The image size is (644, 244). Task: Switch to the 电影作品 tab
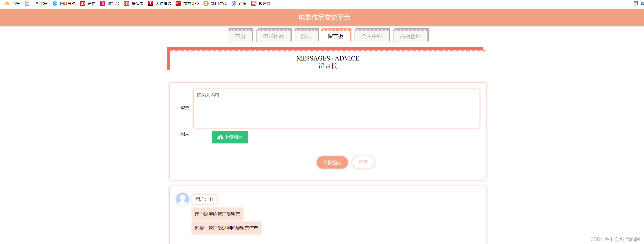273,36
